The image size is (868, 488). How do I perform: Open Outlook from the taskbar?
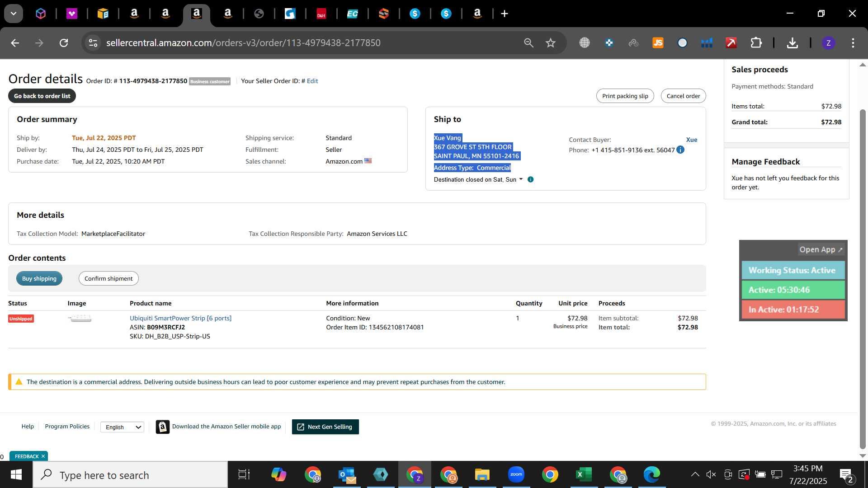point(347,474)
